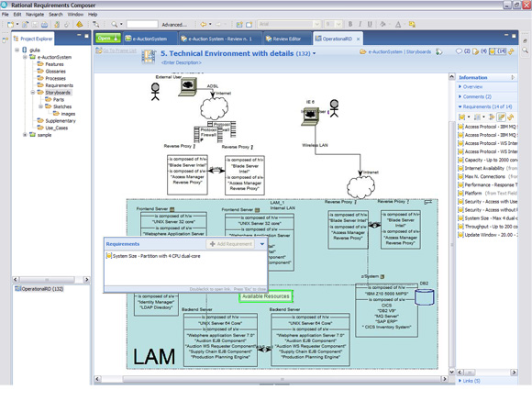Click the Go To Frame List link

pyautogui.click(x=119, y=50)
